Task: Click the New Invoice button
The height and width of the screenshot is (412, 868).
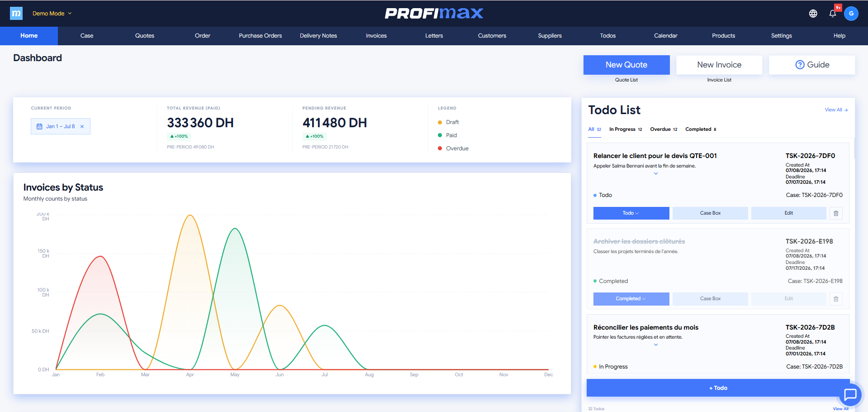Action: pyautogui.click(x=719, y=65)
